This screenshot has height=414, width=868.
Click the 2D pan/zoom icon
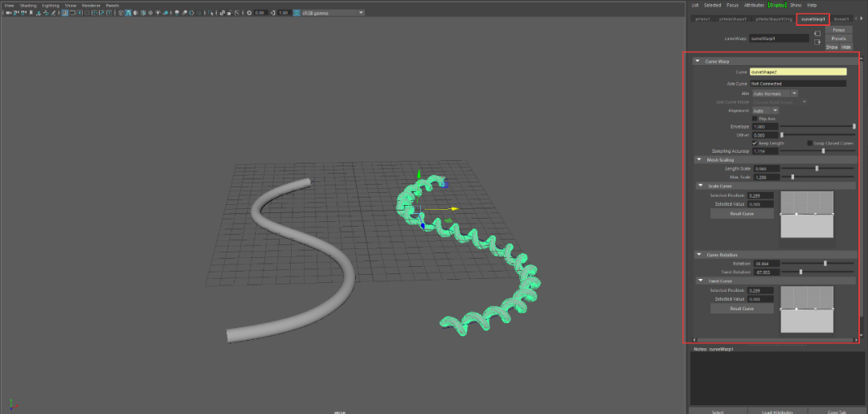pyautogui.click(x=46, y=12)
